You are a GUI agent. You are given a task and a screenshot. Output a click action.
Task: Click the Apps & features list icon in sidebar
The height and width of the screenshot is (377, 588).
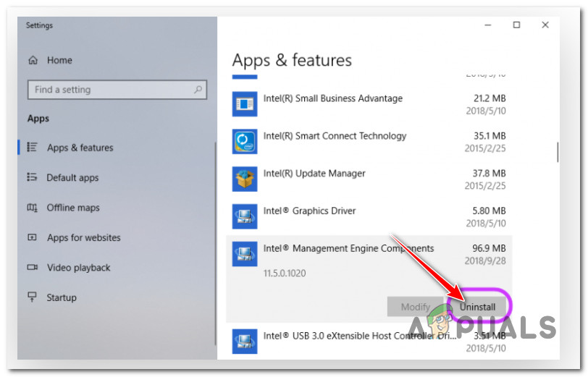tap(33, 148)
